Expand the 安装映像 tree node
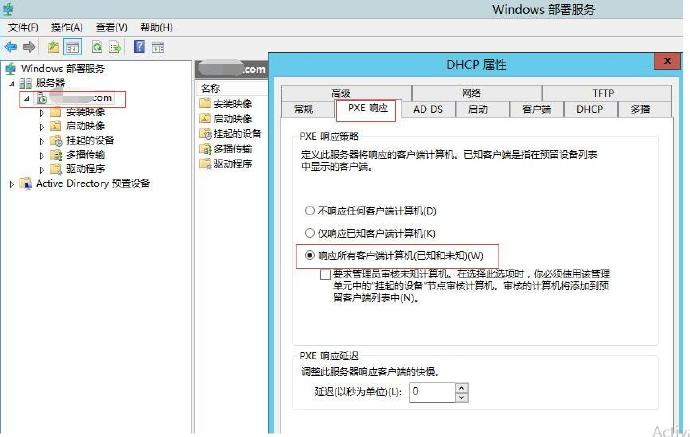Image resolution: width=690 pixels, height=437 pixels. pos(42,113)
